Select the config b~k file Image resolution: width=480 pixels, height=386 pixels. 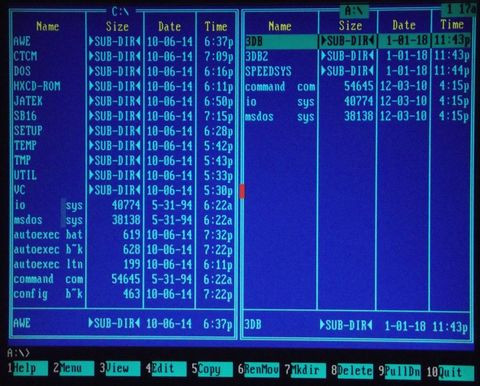click(x=123, y=294)
